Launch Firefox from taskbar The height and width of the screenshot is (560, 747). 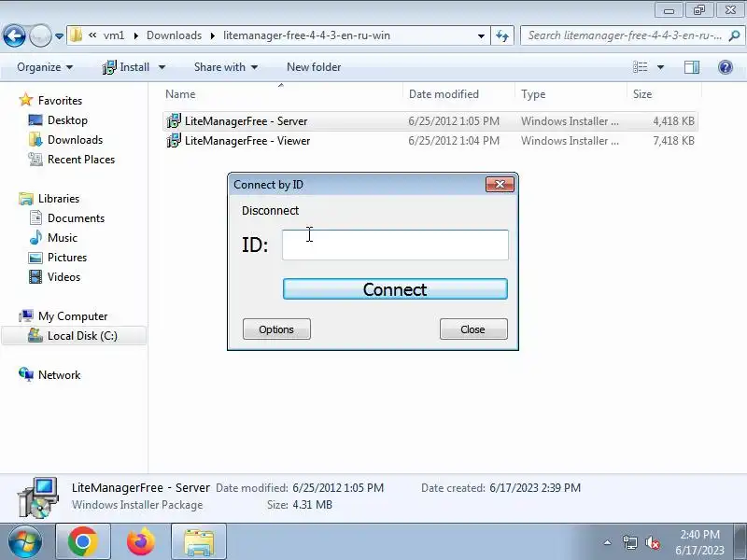pos(141,542)
